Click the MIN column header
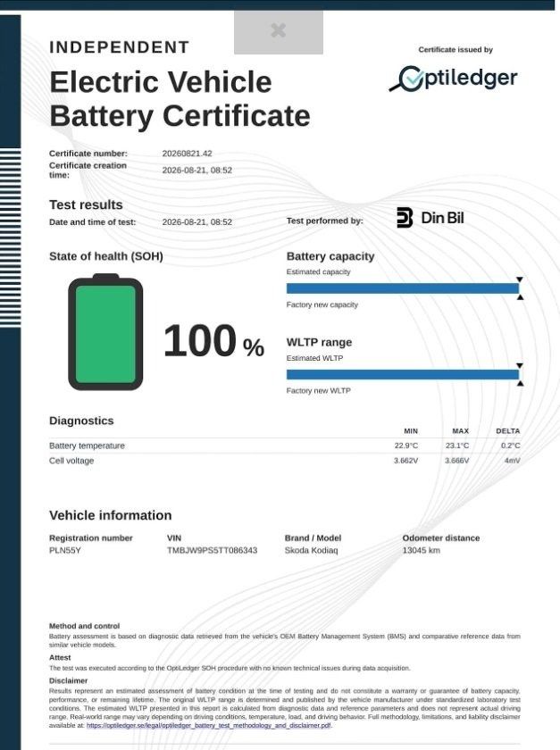Screen dimensions: 560x750 (x=411, y=431)
